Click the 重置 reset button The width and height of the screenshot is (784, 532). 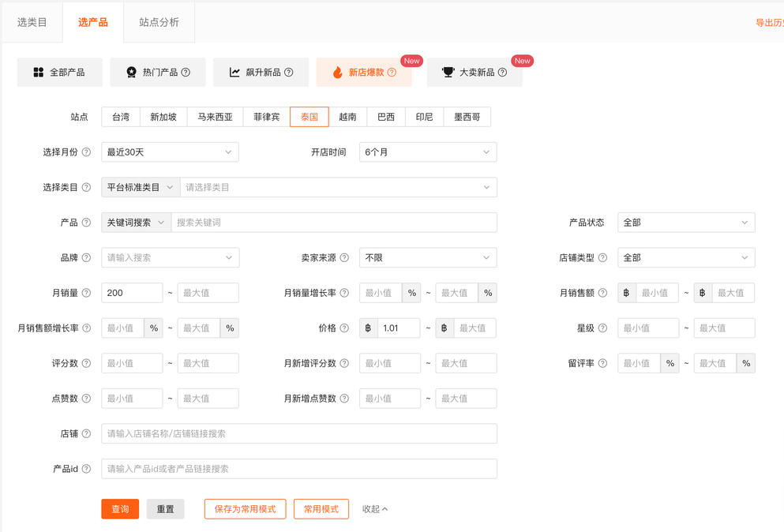tap(166, 509)
